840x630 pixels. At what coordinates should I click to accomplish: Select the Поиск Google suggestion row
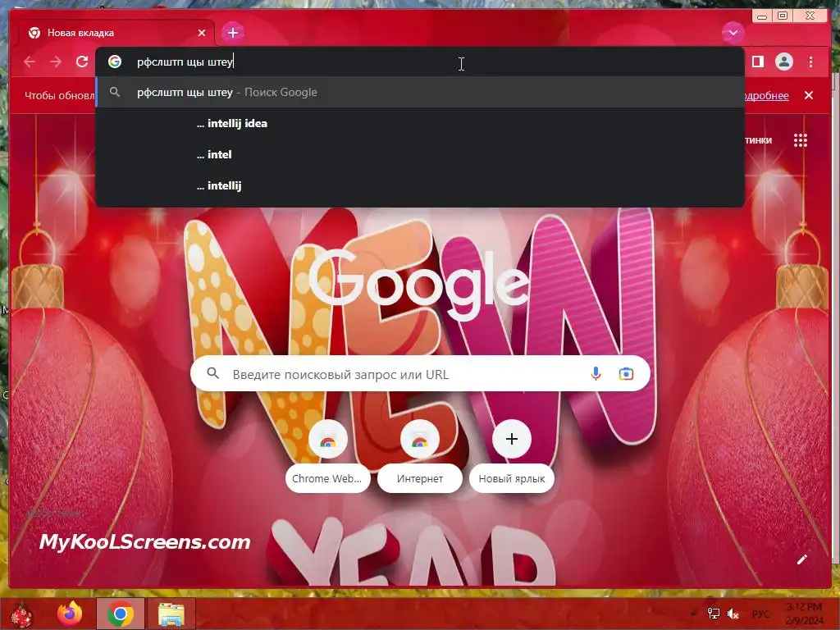tap(420, 92)
